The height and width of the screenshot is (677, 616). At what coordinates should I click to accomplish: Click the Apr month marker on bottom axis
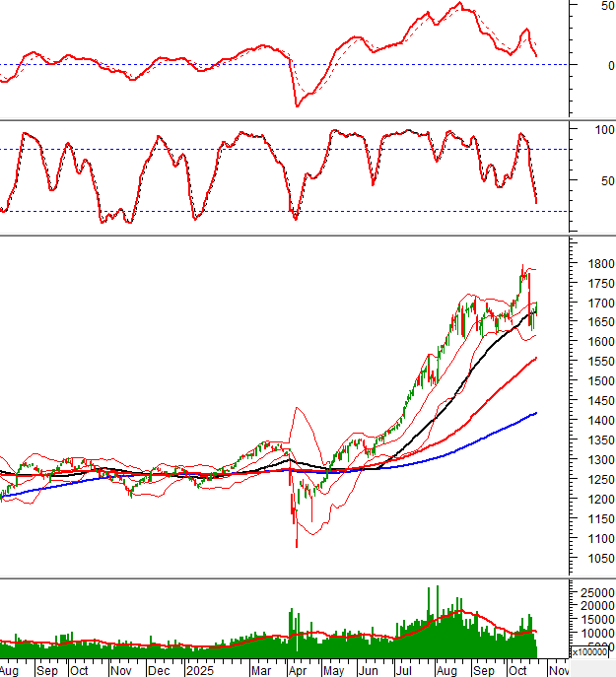pyautogui.click(x=299, y=669)
